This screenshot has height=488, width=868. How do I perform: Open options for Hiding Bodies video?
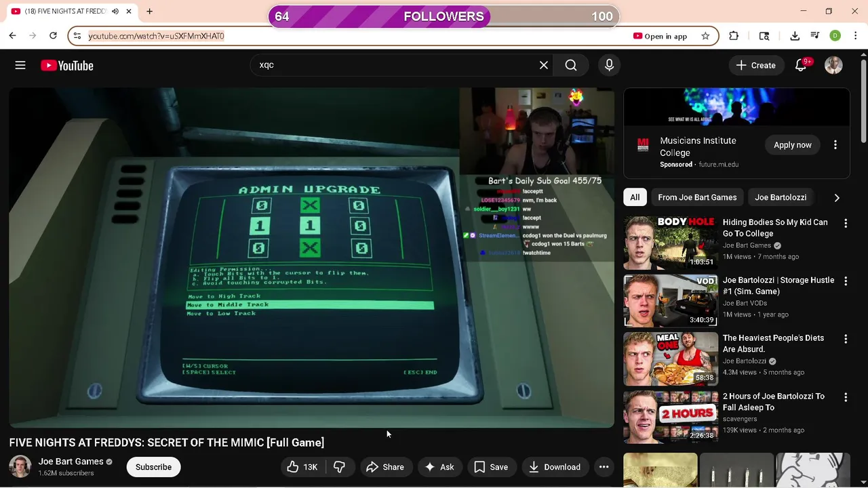pos(846,223)
